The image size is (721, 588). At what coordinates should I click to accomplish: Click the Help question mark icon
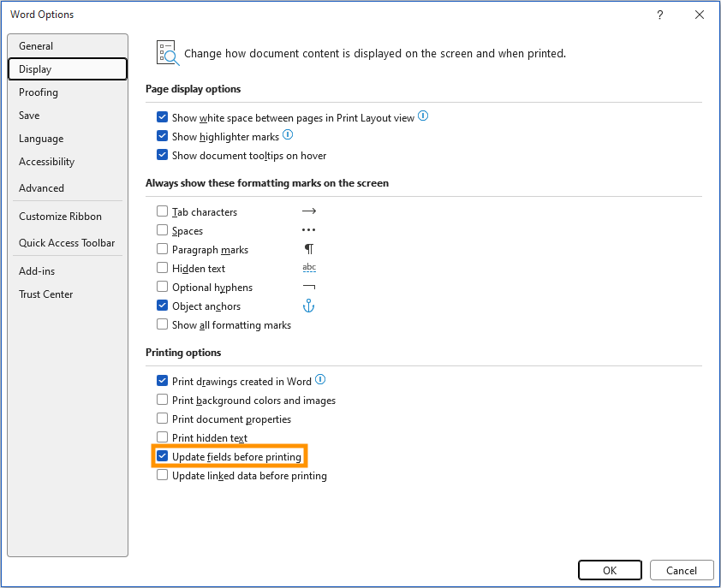point(660,15)
